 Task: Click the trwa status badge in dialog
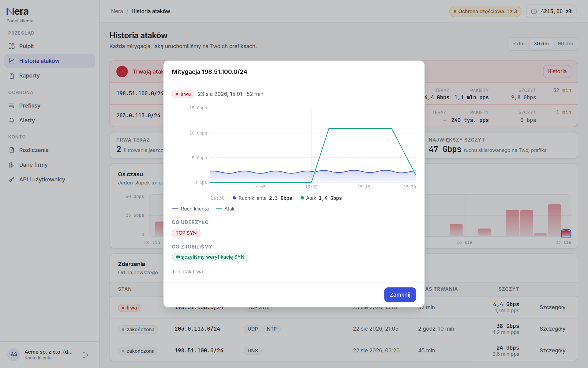click(183, 94)
